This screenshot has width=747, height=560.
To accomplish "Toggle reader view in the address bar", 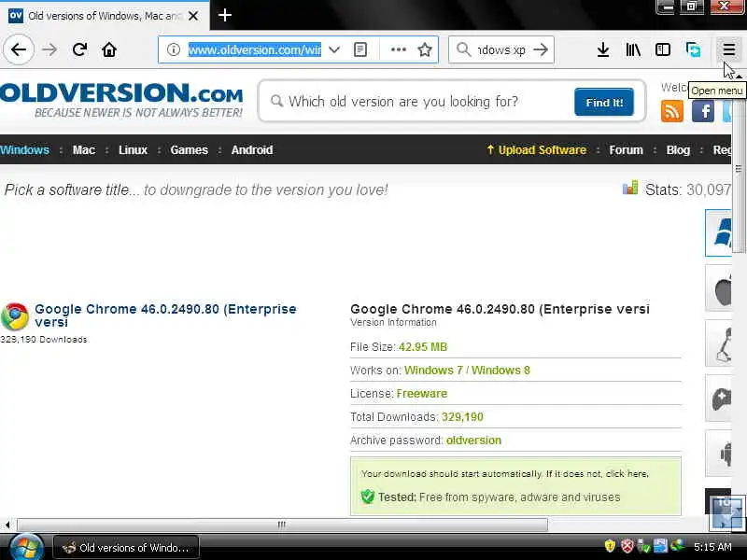I will point(360,49).
